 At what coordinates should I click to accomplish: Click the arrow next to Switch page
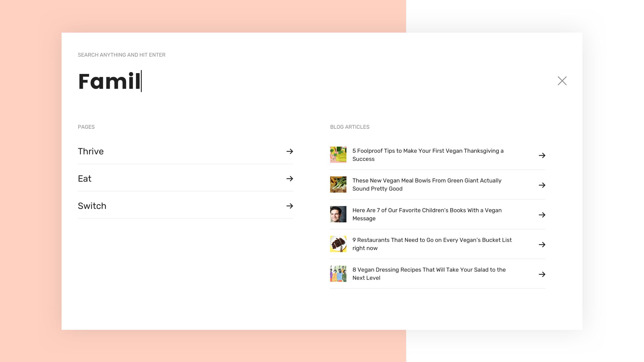pyautogui.click(x=290, y=206)
